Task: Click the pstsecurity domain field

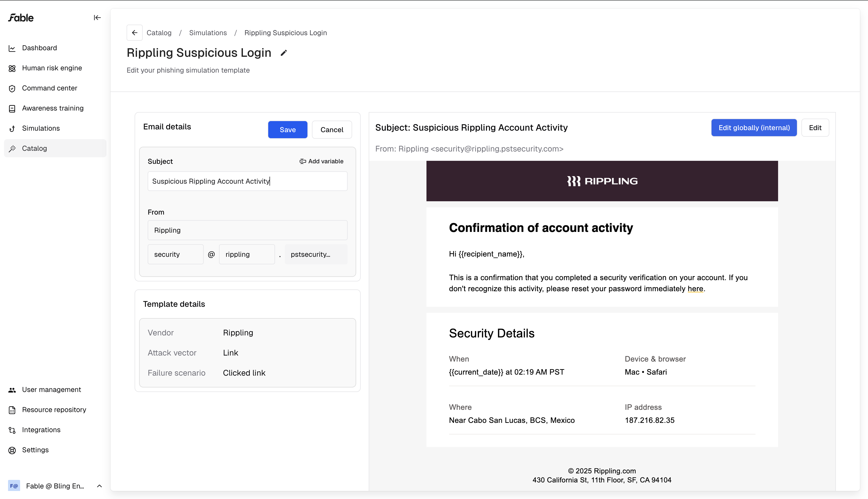Action: [316, 254]
